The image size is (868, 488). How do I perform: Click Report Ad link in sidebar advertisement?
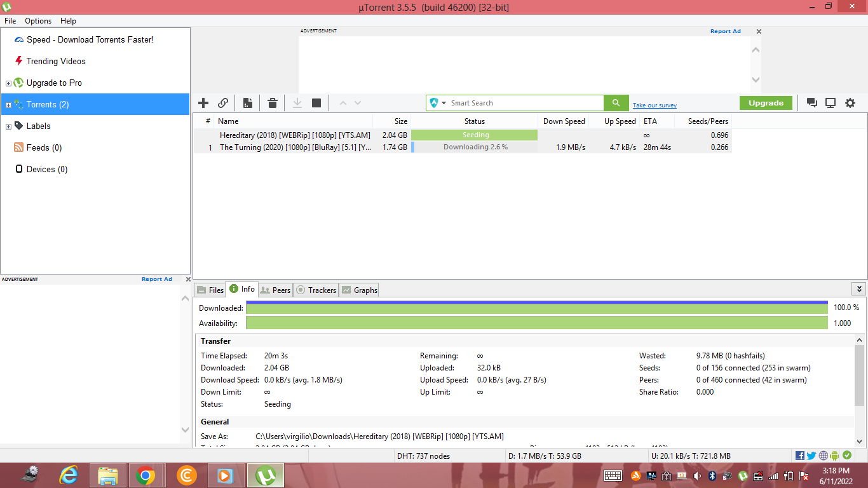157,279
